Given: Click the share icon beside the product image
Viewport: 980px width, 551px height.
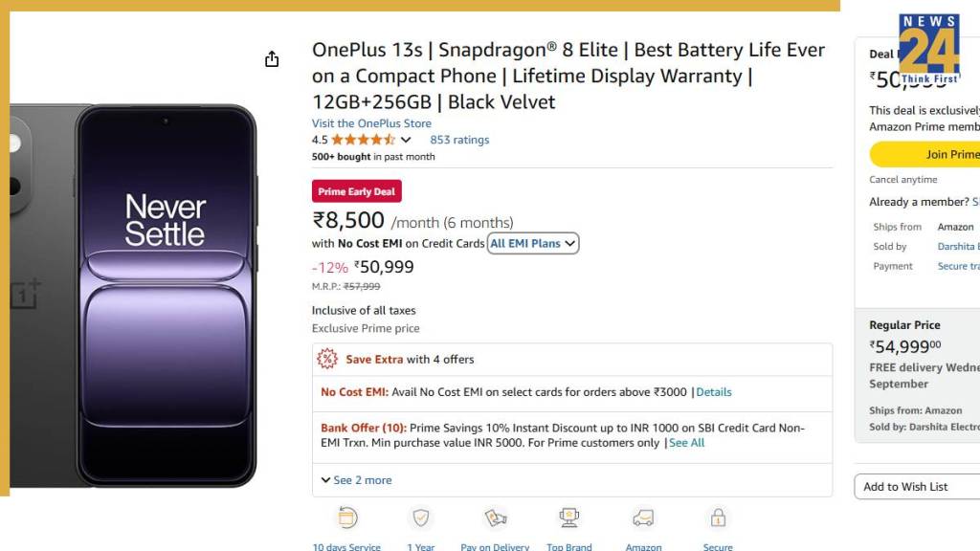Looking at the screenshot, I should tap(272, 59).
